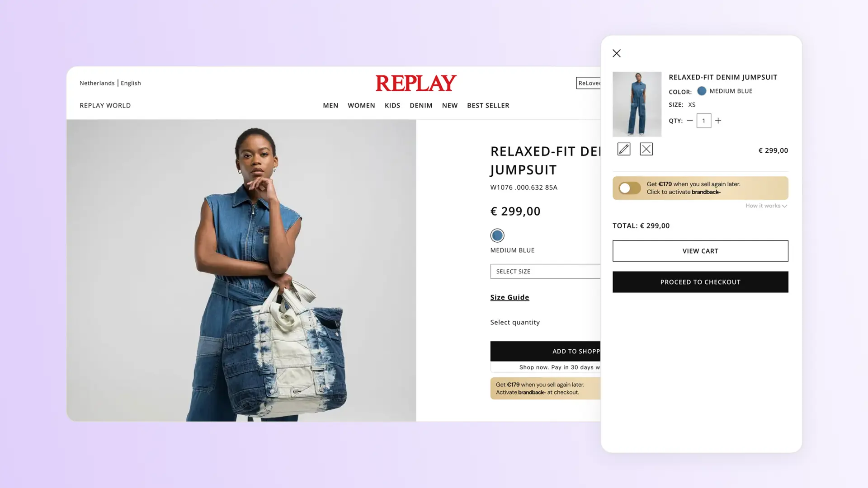The height and width of the screenshot is (488, 868).
Task: Click the red REPLAY logo
Action: (416, 83)
